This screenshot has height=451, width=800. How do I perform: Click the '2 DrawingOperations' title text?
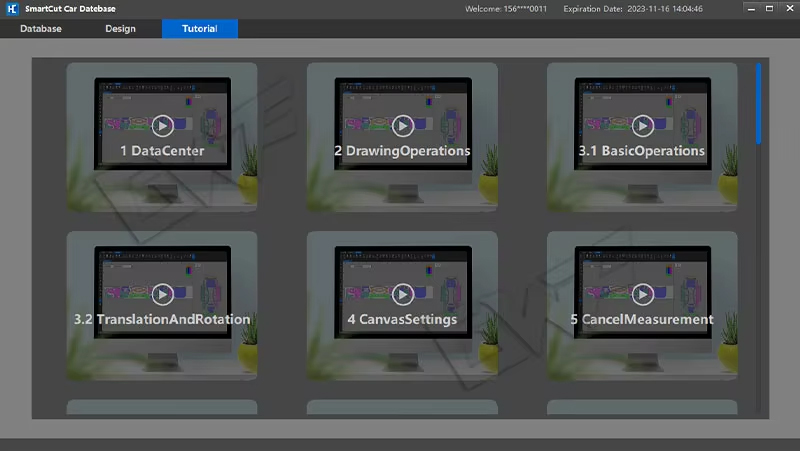click(403, 151)
